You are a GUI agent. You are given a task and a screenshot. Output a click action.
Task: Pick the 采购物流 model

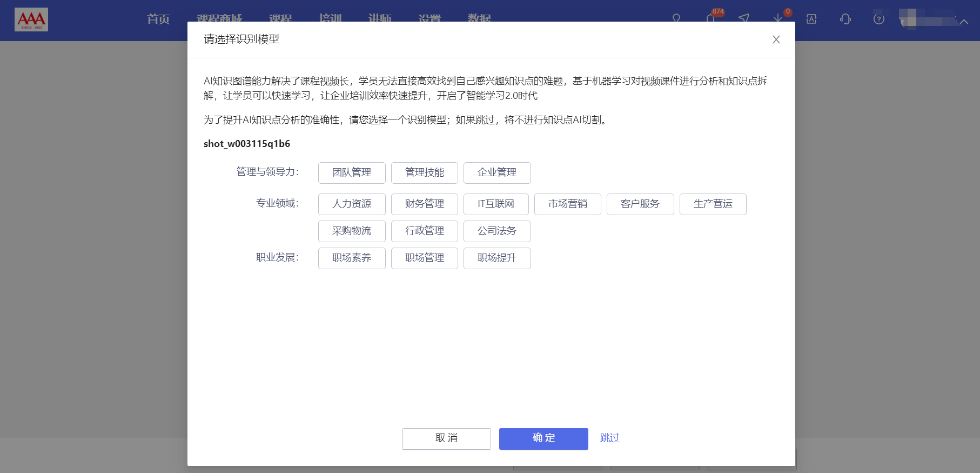pos(352,231)
